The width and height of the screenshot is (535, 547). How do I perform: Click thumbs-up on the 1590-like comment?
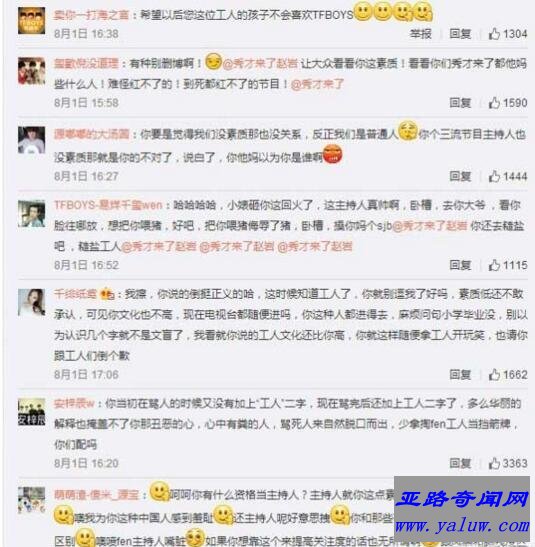[494, 103]
